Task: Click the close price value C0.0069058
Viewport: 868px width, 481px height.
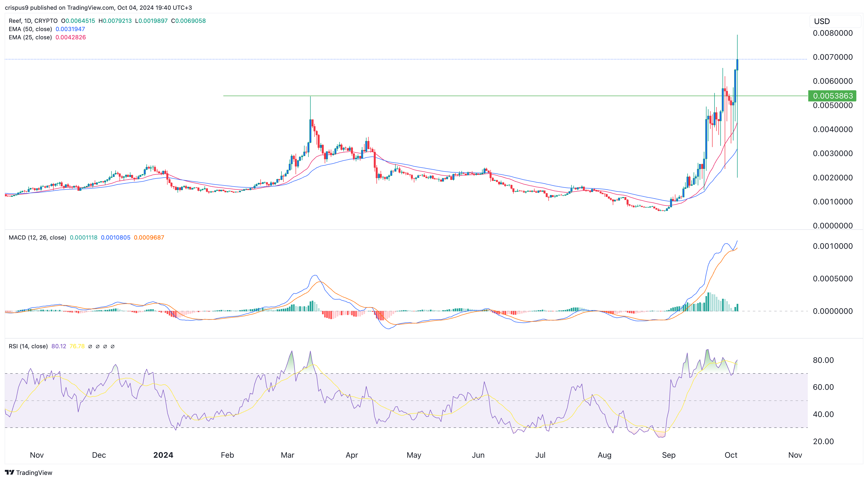Action: [188, 21]
